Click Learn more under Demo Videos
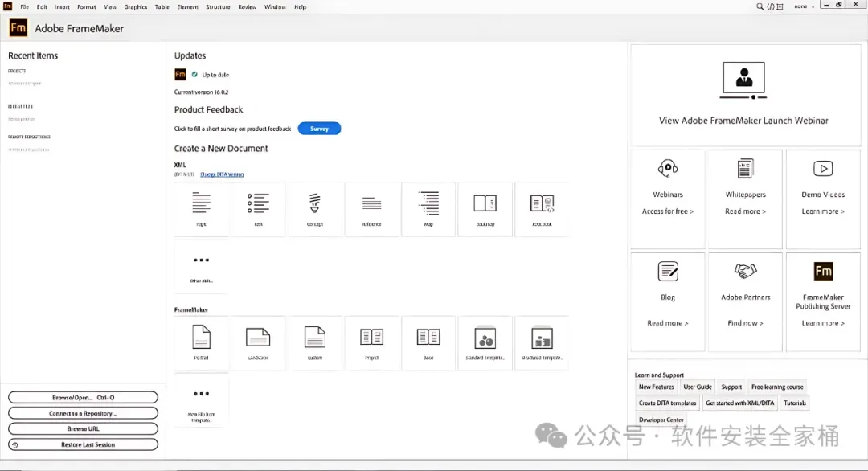 [823, 211]
